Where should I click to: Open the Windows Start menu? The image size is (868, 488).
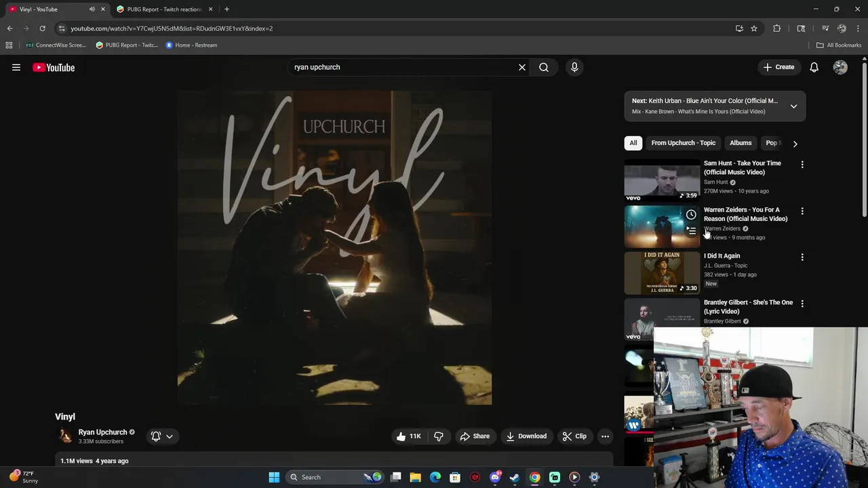pyautogui.click(x=274, y=477)
